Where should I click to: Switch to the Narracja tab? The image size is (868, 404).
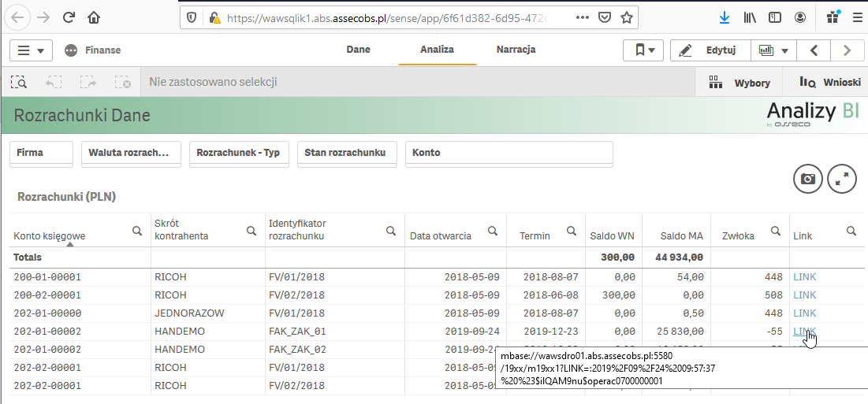point(516,50)
